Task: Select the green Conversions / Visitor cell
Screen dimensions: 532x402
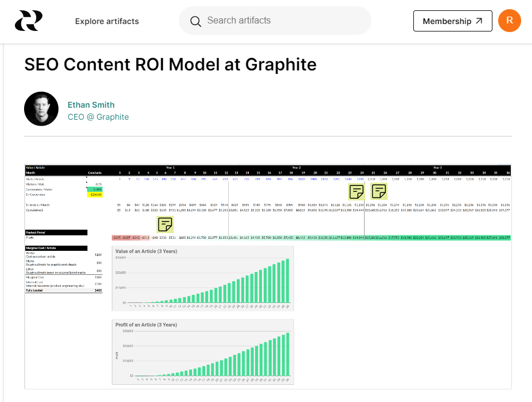Action: 95,190
